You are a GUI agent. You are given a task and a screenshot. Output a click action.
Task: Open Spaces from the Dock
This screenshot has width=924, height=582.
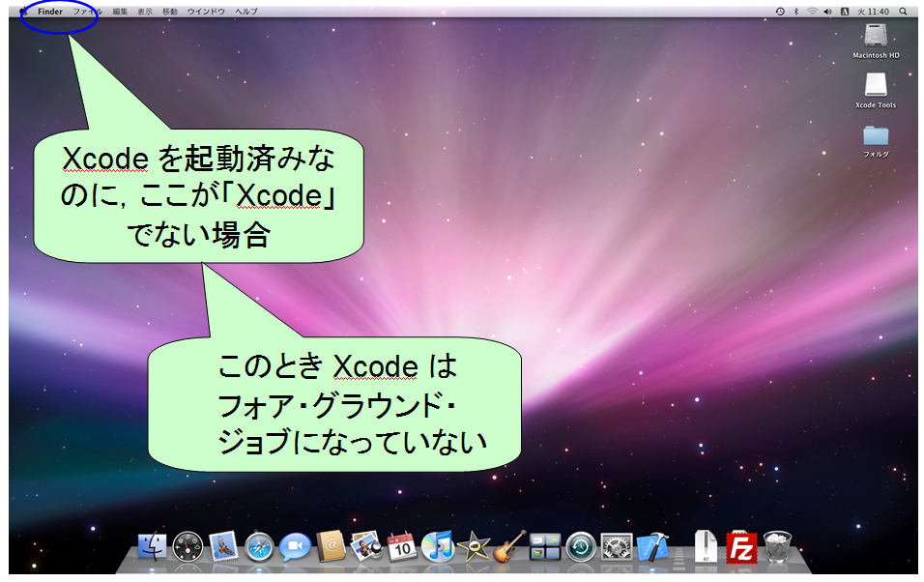[545, 546]
